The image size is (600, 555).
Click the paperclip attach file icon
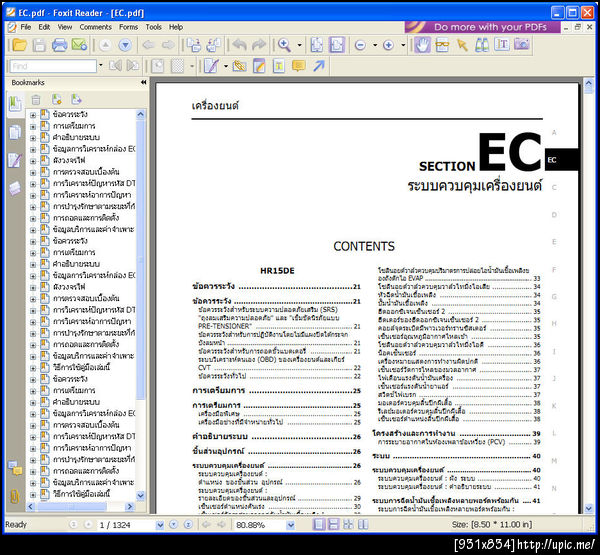(x=239, y=66)
